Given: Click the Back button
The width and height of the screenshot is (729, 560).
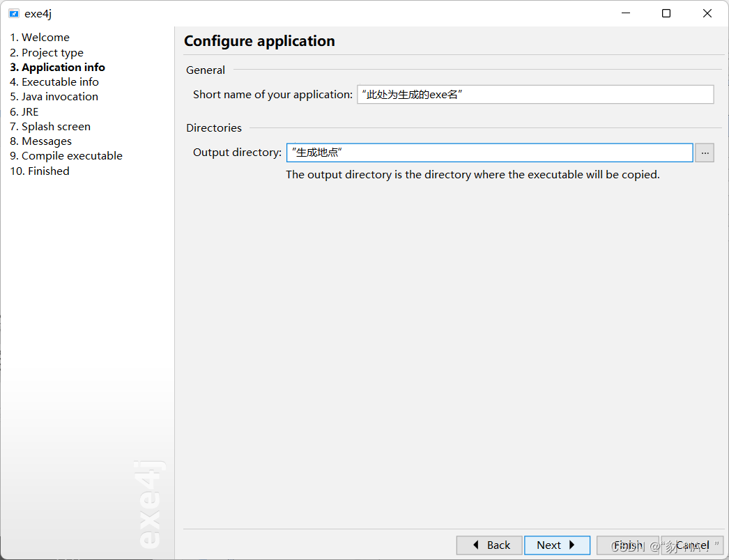Looking at the screenshot, I should (489, 545).
